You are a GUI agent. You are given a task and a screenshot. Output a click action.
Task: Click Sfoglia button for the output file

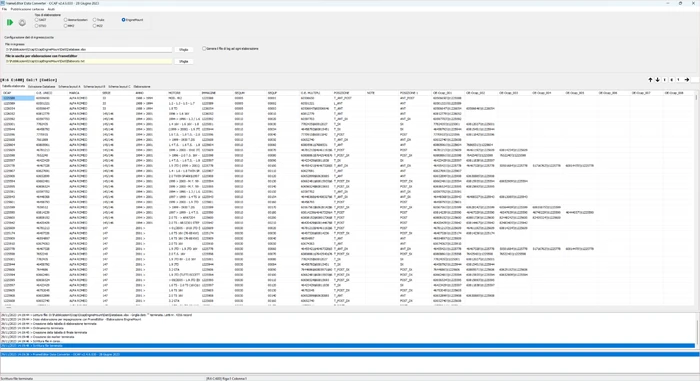[183, 61]
